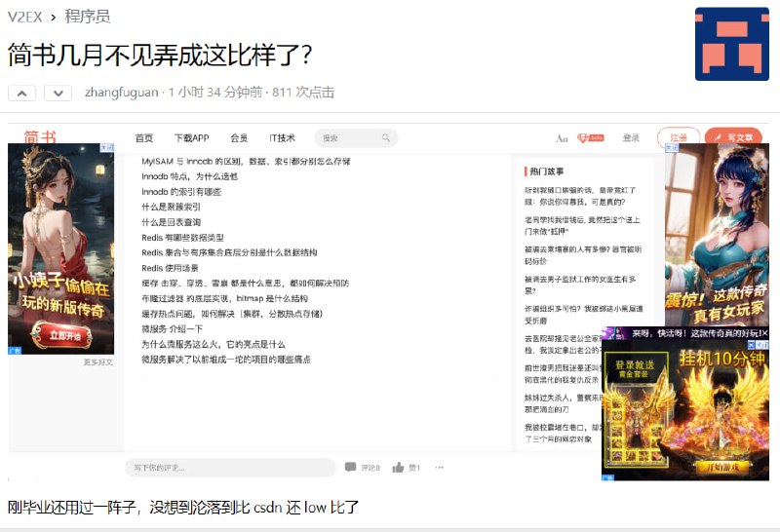Image resolution: width=780 pixels, height=532 pixels.
Task: Click the comment bubble icon
Action: pos(350,468)
